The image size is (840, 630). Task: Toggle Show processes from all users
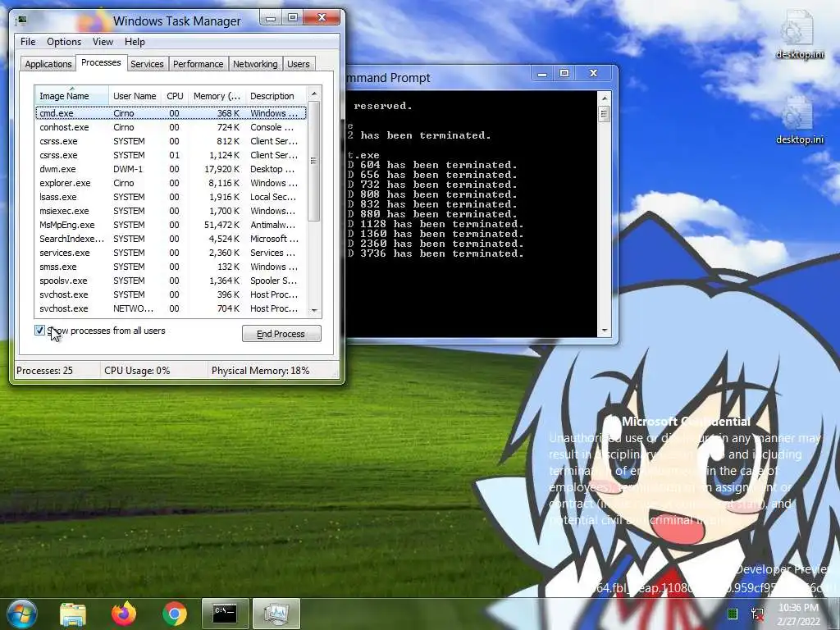click(x=39, y=331)
